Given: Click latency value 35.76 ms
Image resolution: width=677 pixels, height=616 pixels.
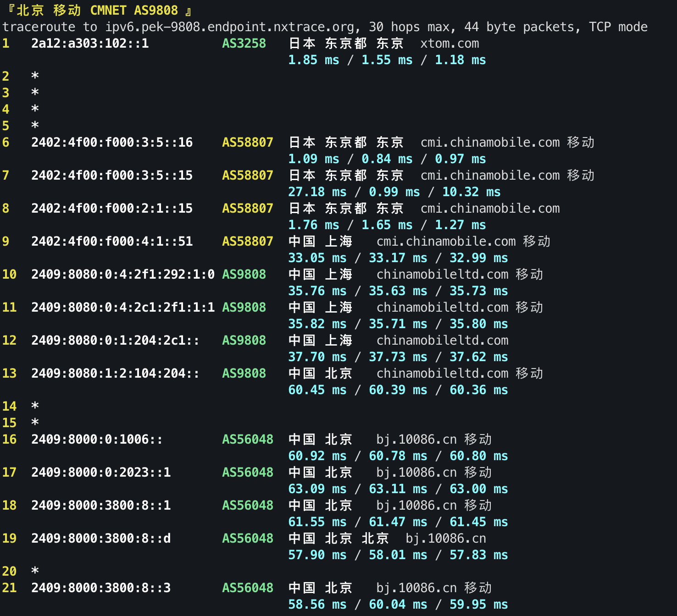Looking at the screenshot, I should 317,291.
